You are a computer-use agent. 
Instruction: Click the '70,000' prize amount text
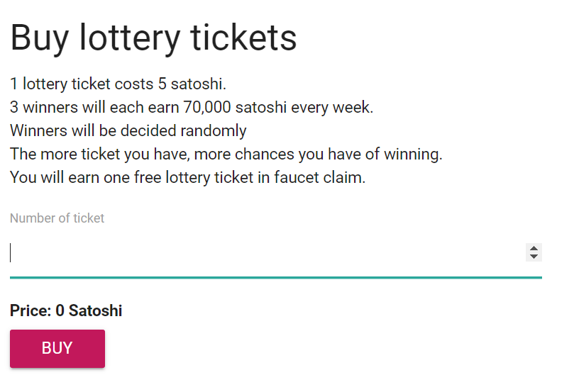coord(206,108)
